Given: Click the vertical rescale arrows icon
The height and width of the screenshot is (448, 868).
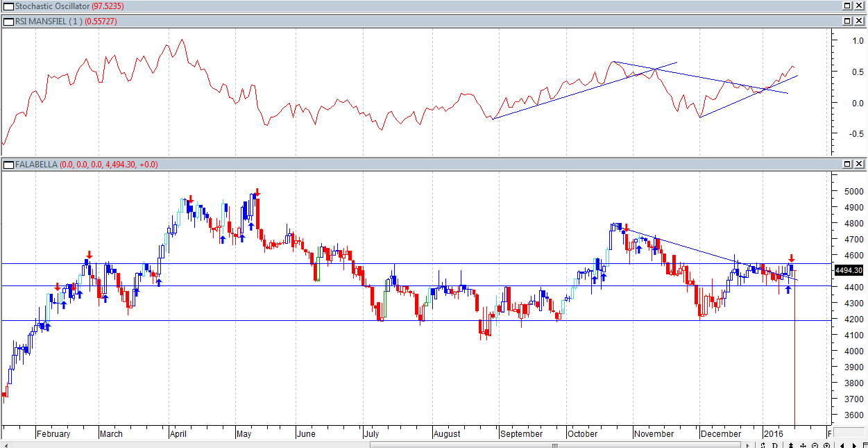Looking at the screenshot, I should pyautogui.click(x=791, y=445).
